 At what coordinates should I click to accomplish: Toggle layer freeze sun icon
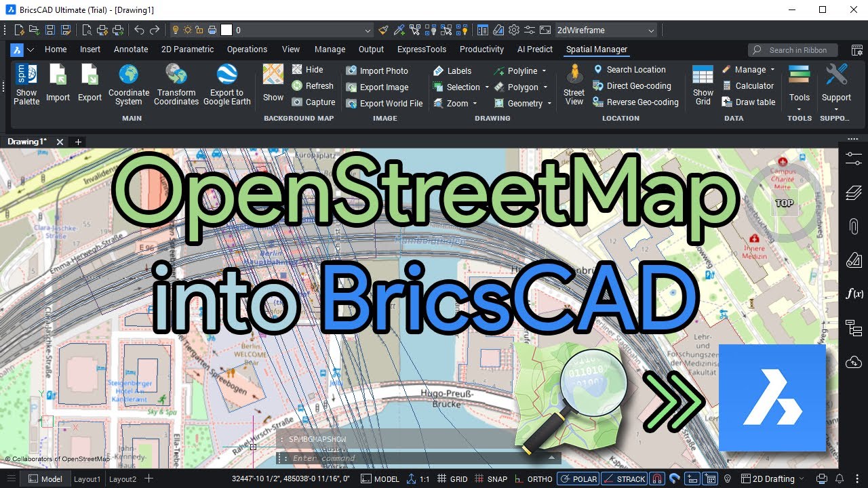tap(187, 30)
